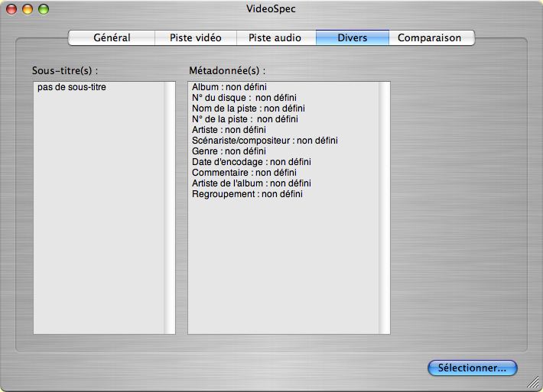This screenshot has height=392, width=543.
Task: Select 'Regroupement : non défini' line
Action: coord(247,194)
